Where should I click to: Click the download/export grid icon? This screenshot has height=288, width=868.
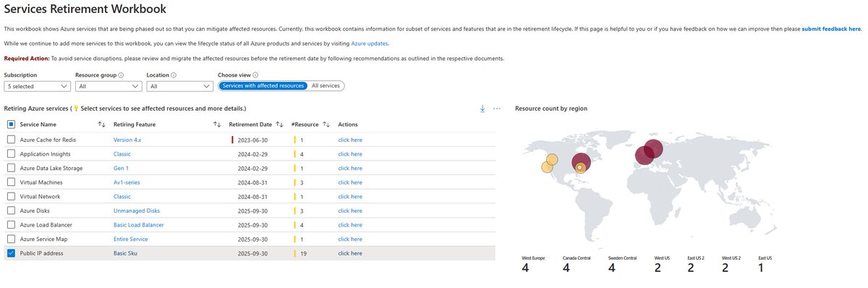click(482, 109)
